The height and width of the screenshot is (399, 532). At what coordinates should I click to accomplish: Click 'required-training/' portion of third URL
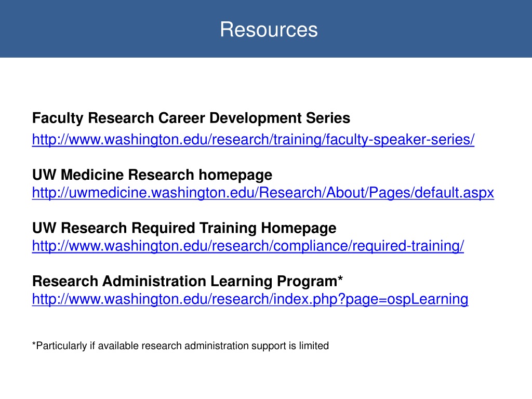point(408,246)
